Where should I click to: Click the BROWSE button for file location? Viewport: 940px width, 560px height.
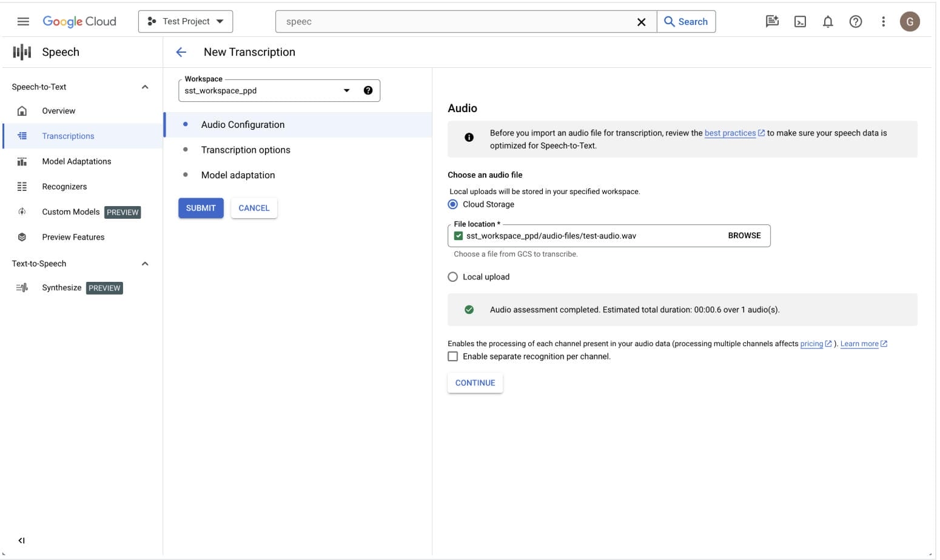click(x=744, y=236)
